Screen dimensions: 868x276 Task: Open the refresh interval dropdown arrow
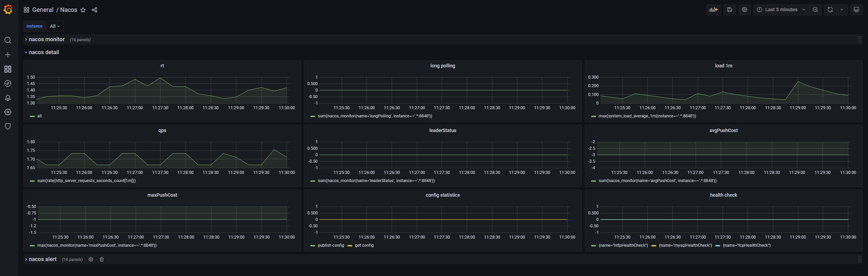pyautogui.click(x=842, y=10)
